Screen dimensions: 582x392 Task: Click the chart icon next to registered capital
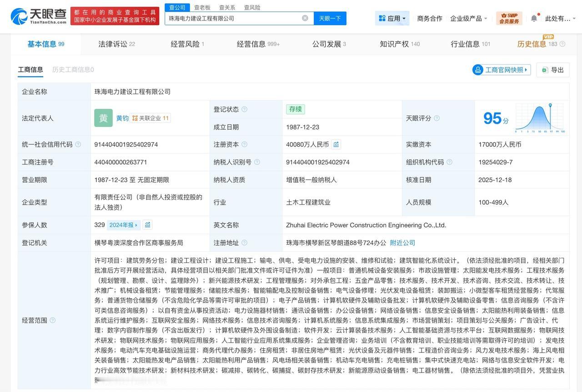[336, 145]
